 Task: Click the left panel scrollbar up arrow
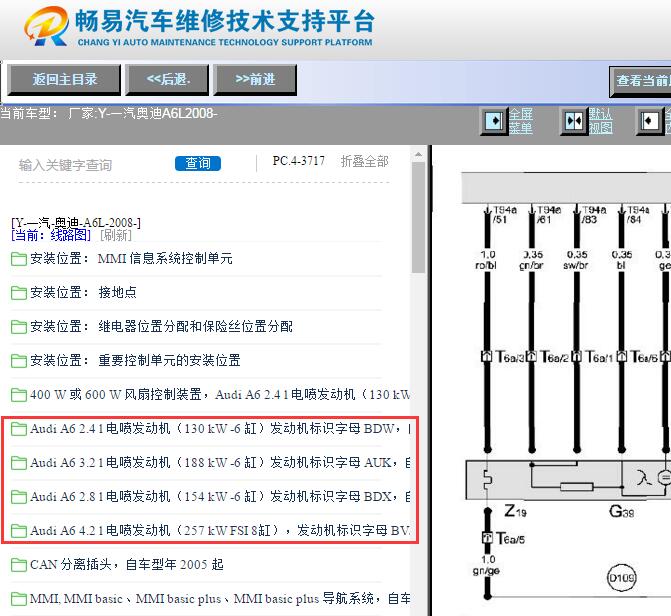tap(419, 154)
